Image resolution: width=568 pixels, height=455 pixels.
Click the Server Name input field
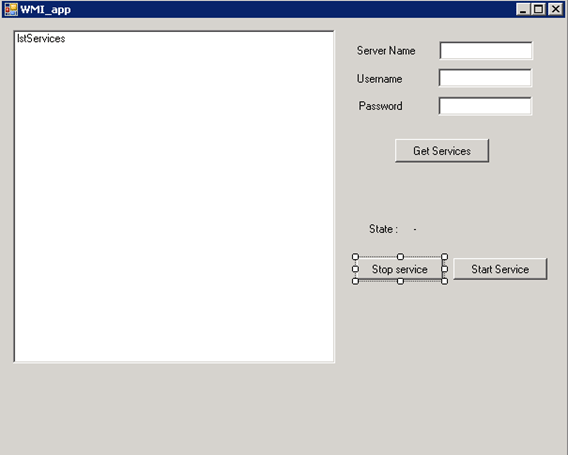(486, 50)
